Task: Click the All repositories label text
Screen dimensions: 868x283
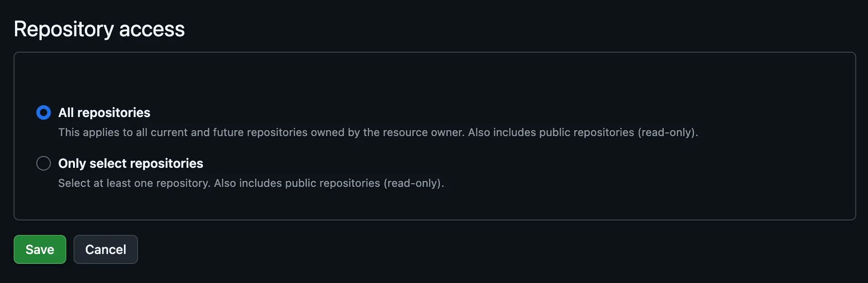Action: (x=104, y=112)
